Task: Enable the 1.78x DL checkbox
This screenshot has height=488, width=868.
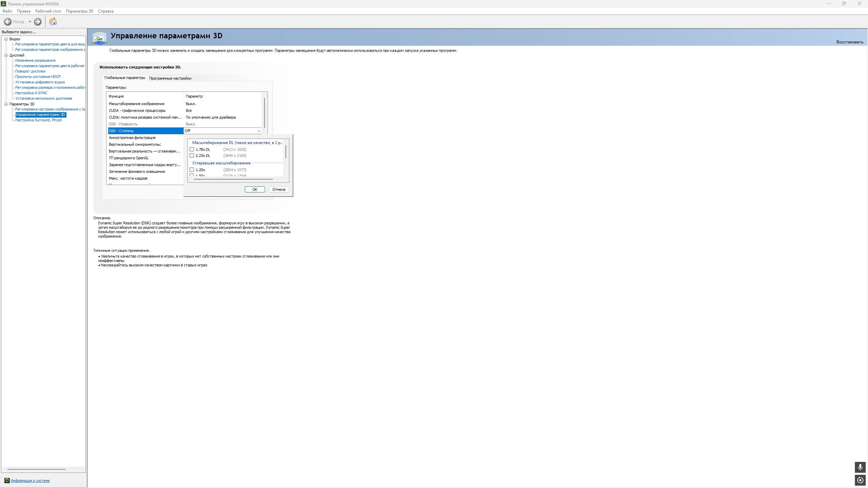Action: tap(192, 149)
